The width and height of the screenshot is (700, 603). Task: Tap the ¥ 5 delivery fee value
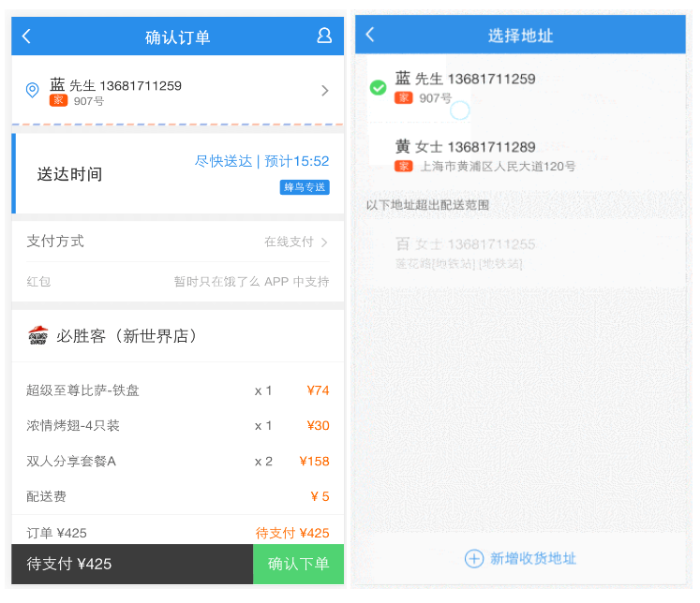pyautogui.click(x=320, y=496)
